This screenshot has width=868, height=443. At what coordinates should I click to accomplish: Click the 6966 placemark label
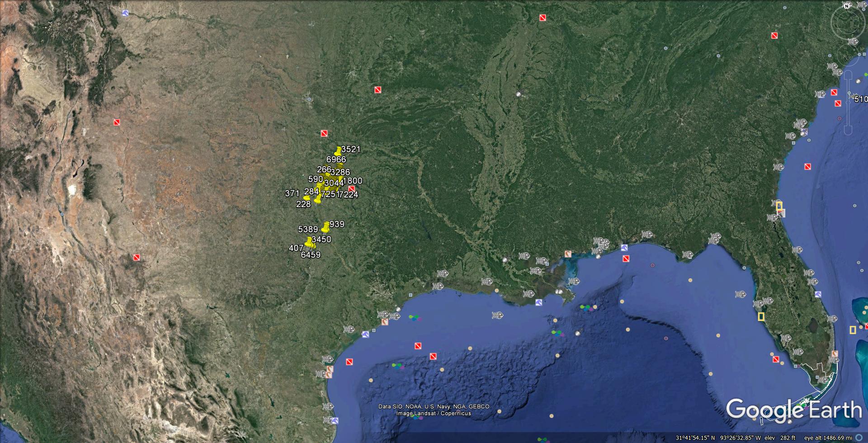point(336,160)
